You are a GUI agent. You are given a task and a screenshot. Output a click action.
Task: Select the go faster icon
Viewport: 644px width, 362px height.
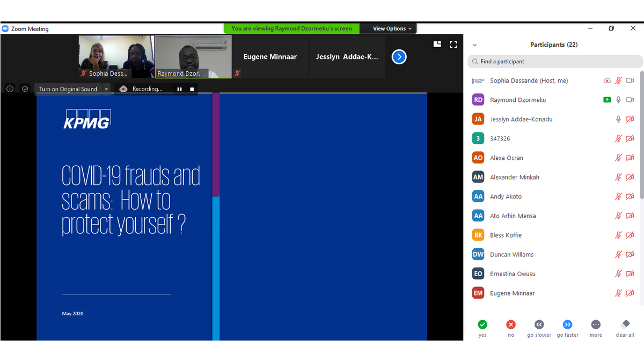pyautogui.click(x=567, y=324)
